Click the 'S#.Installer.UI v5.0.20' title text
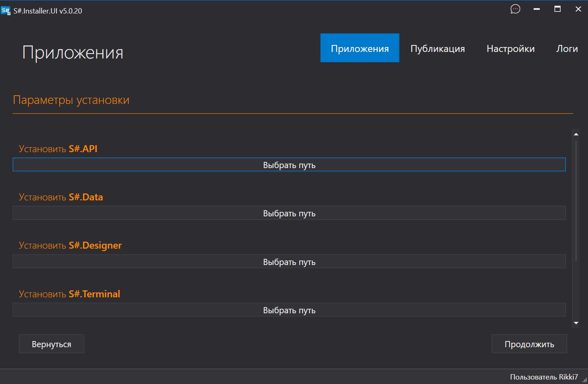 tap(47, 11)
